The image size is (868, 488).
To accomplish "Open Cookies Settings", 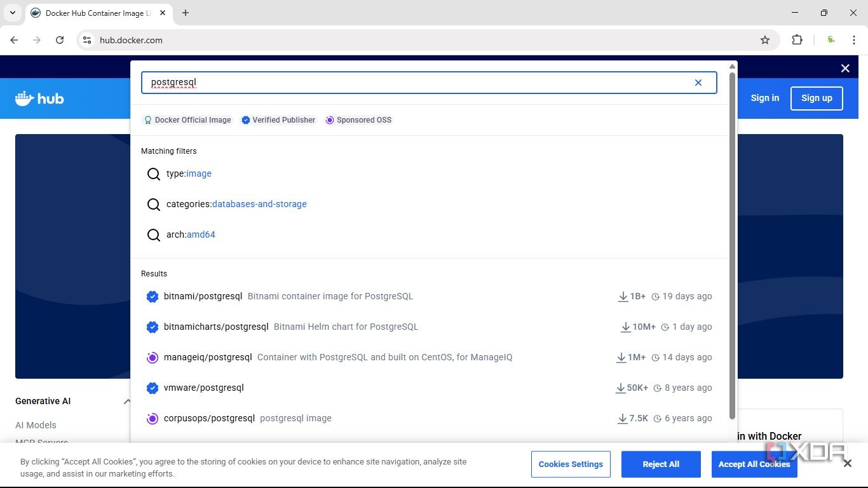I will pos(571,464).
